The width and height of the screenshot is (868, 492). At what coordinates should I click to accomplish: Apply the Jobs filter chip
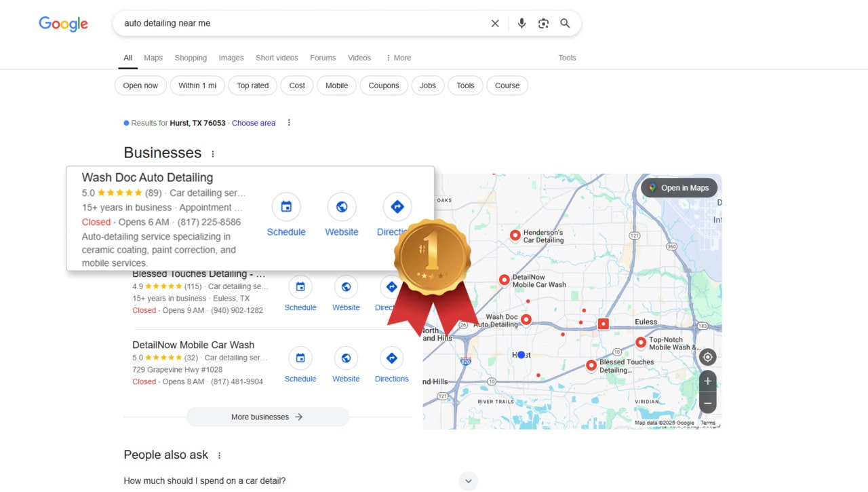[428, 86]
